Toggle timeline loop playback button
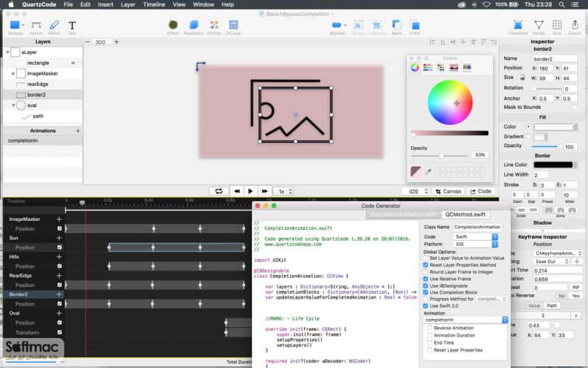 click(x=218, y=191)
